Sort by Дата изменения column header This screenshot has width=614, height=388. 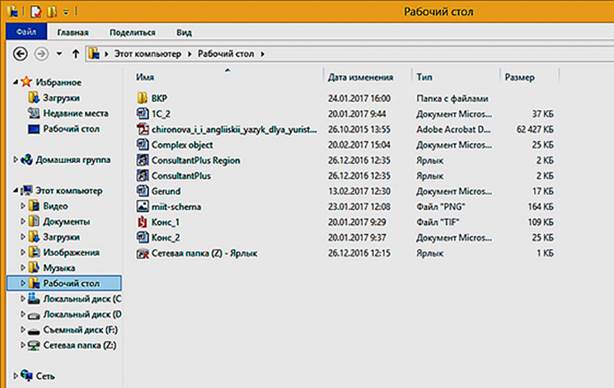[x=360, y=77]
